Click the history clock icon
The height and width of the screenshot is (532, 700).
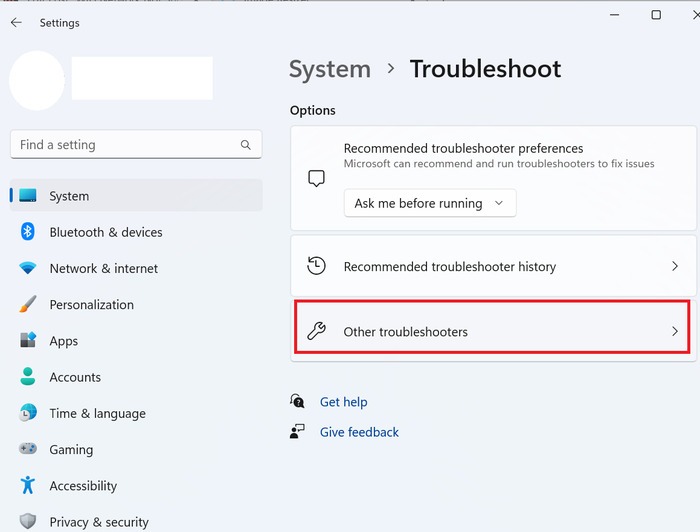pyautogui.click(x=316, y=266)
